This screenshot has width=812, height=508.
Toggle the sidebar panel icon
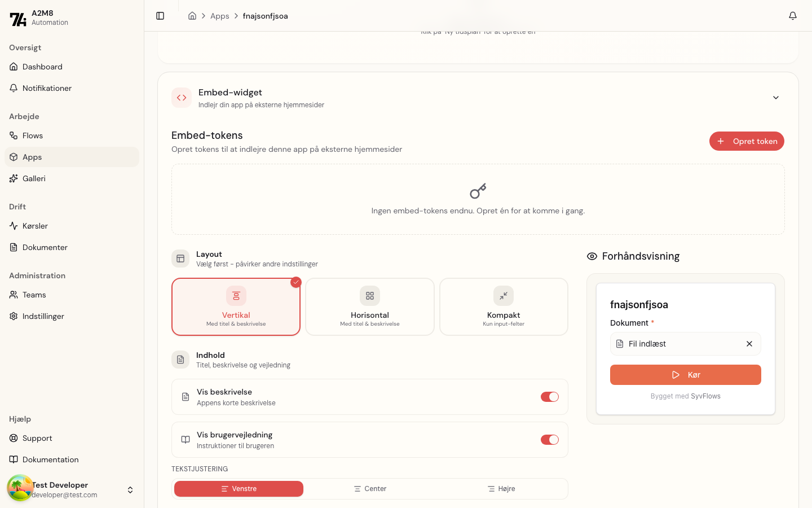[x=160, y=16]
